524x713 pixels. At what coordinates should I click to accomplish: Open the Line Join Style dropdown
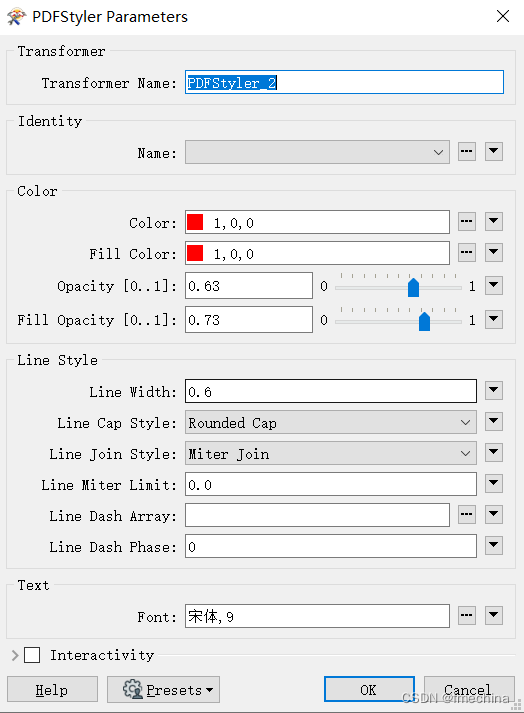point(331,453)
